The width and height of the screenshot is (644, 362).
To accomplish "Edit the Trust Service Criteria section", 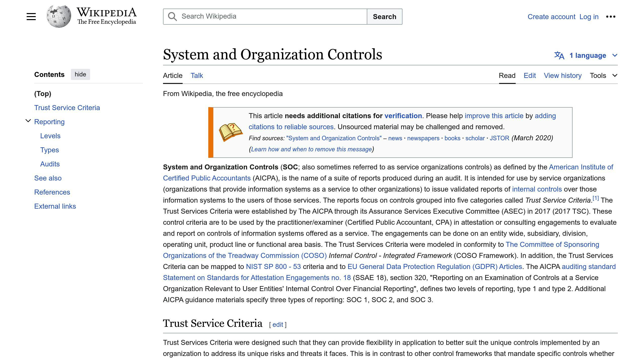I will pos(277,325).
